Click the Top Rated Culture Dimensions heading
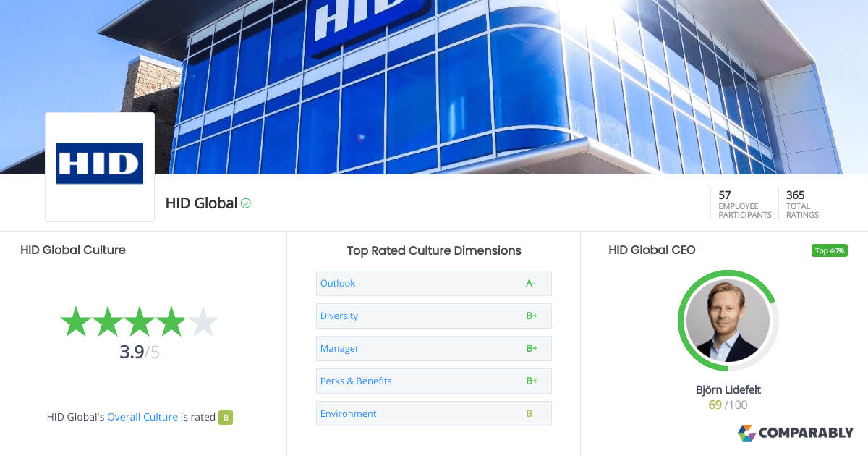This screenshot has width=868, height=456. [434, 250]
